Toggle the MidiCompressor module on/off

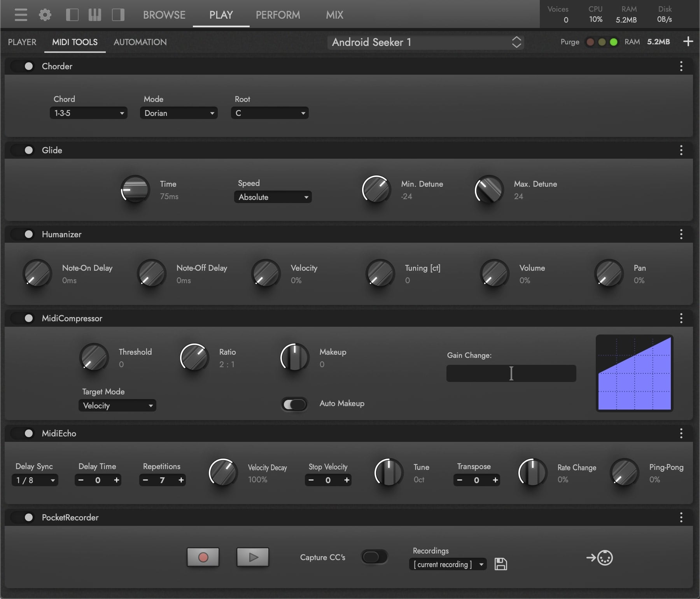[x=23, y=318]
